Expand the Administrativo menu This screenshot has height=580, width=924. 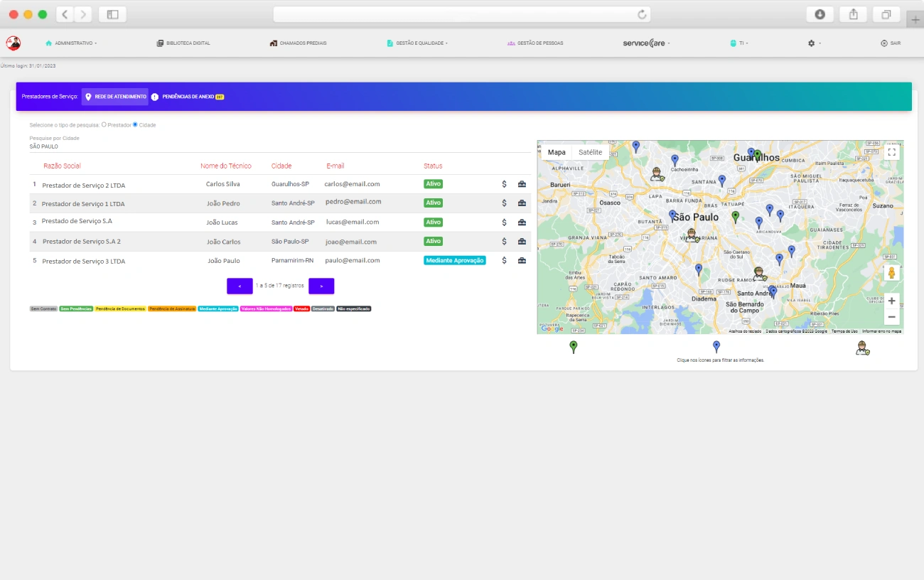71,43
